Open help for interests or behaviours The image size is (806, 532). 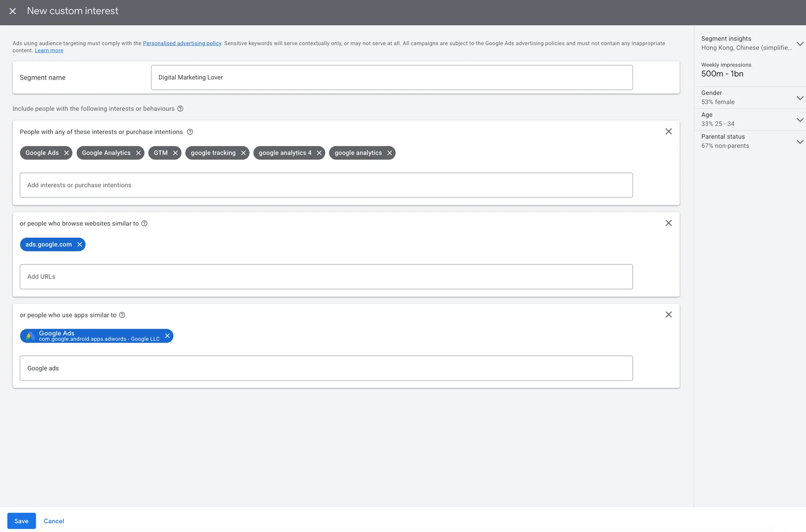(180, 109)
